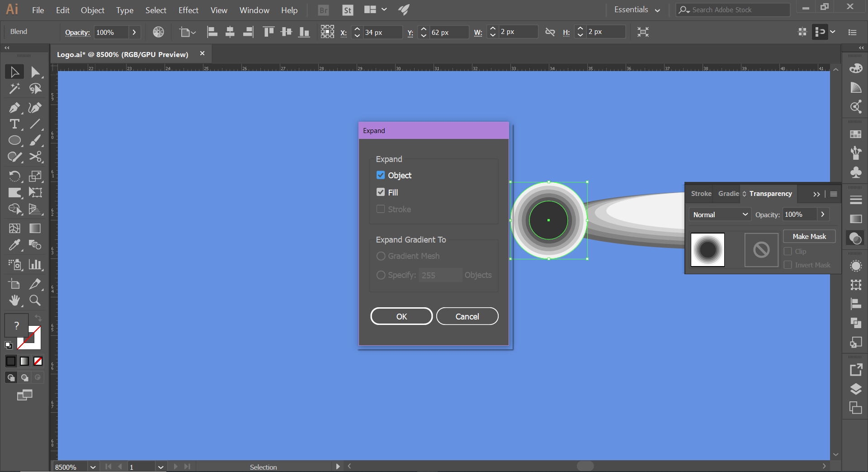The width and height of the screenshot is (868, 472).
Task: Open Transparency panel options menu
Action: 834,194
